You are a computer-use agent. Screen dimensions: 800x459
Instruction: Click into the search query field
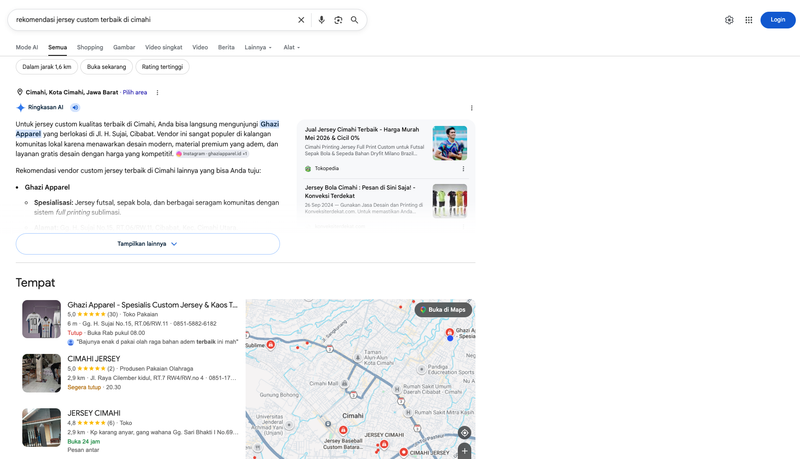(153, 20)
